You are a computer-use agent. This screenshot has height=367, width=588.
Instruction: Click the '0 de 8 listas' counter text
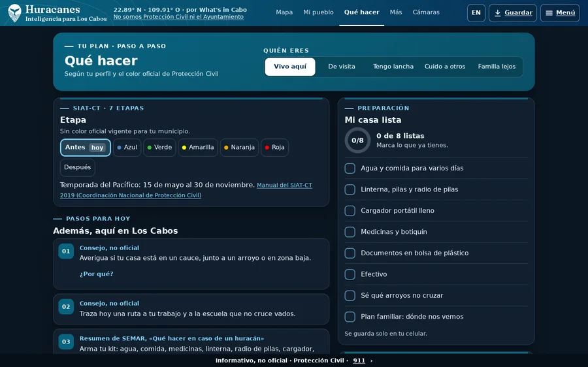(x=400, y=136)
